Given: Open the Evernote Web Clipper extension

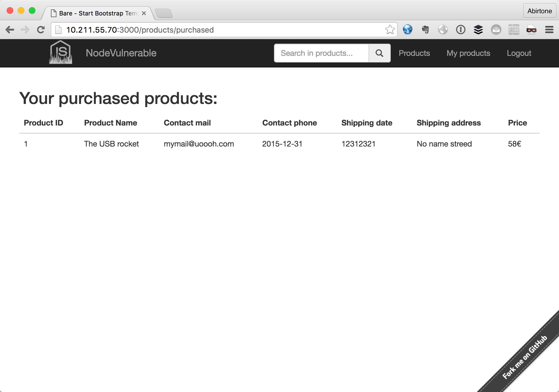Looking at the screenshot, I should 425,30.
